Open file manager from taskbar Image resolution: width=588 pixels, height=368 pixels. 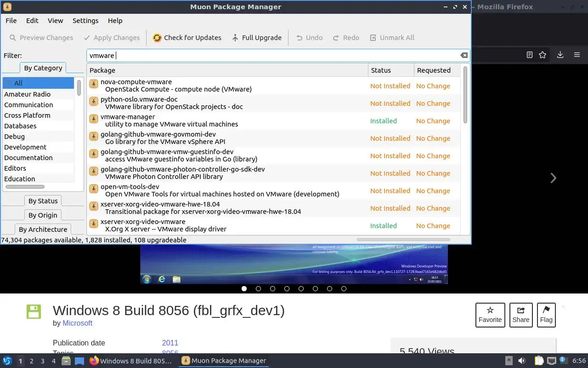tap(66, 361)
